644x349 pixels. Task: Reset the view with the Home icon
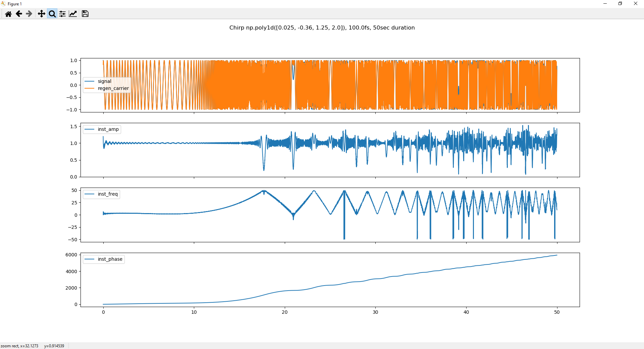[x=8, y=14]
